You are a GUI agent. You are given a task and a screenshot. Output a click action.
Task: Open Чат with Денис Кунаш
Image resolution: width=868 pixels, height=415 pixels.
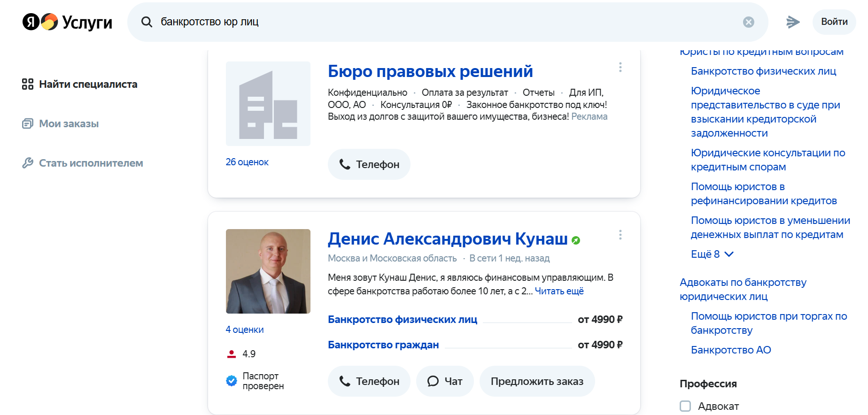tap(444, 381)
